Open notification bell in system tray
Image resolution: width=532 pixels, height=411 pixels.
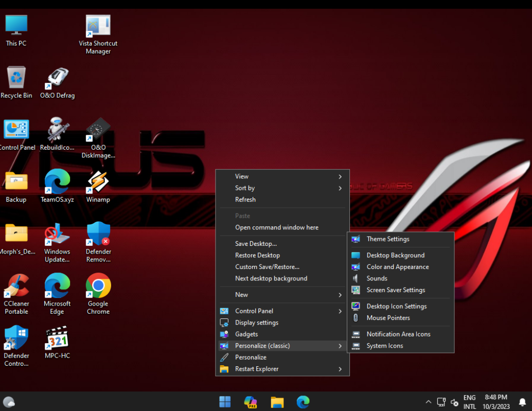pos(523,402)
